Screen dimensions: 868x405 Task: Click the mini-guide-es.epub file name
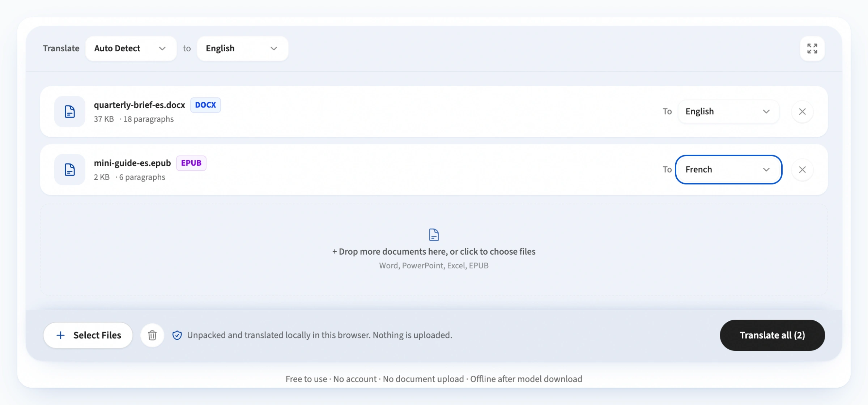pyautogui.click(x=132, y=163)
